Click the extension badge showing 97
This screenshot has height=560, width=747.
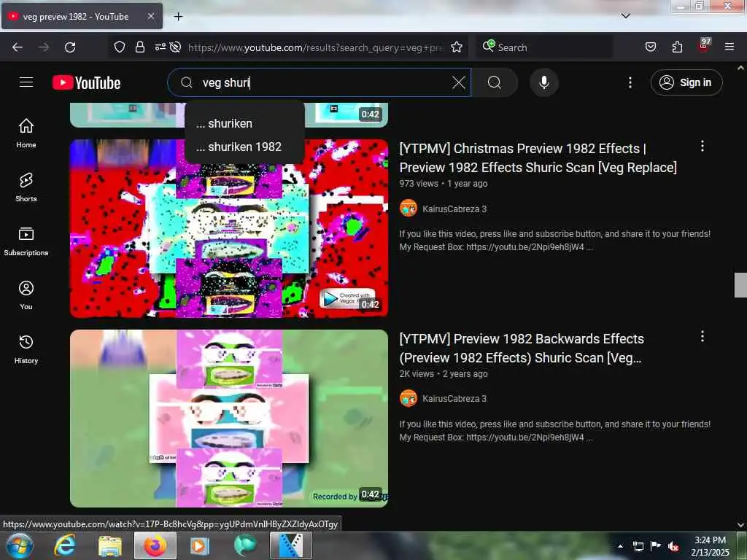(x=704, y=46)
